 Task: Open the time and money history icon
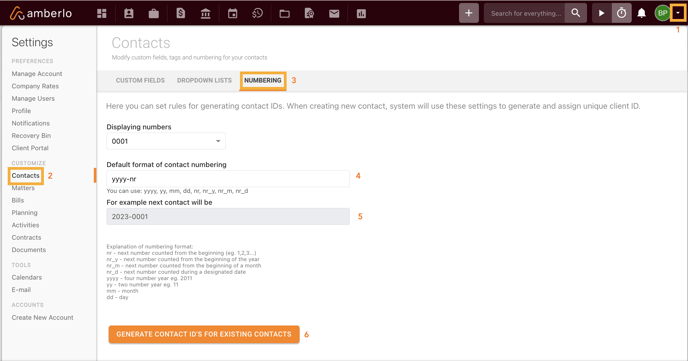258,14
